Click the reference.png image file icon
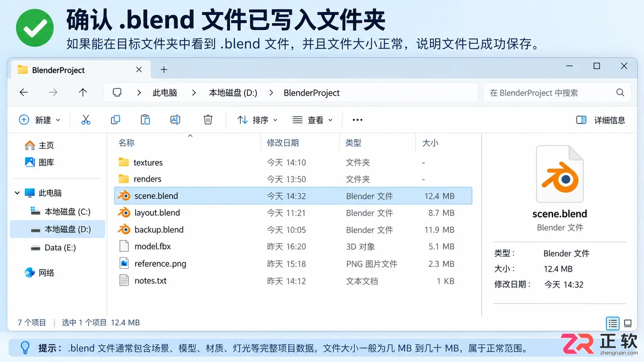 point(124,264)
